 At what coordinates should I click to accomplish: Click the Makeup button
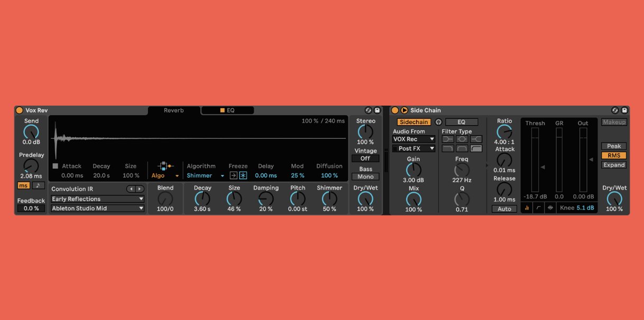click(614, 122)
